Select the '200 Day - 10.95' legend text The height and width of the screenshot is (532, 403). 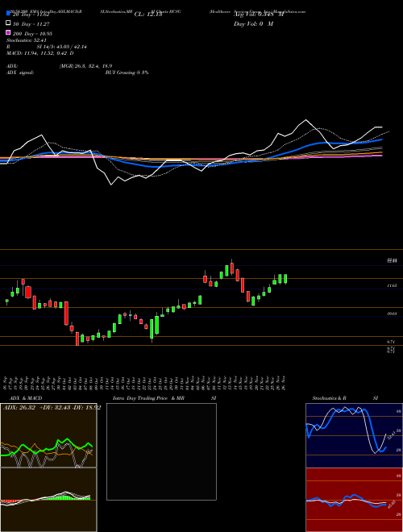tap(32, 34)
